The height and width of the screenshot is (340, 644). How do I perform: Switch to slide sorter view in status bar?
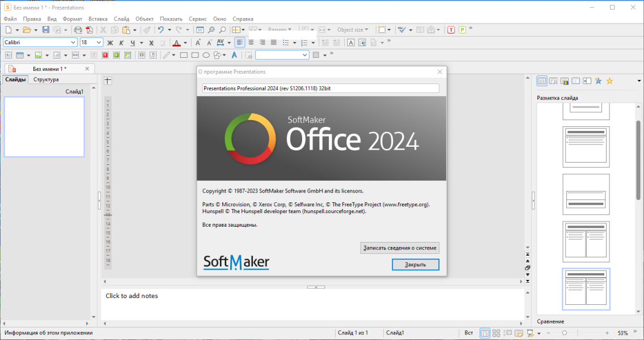496,333
